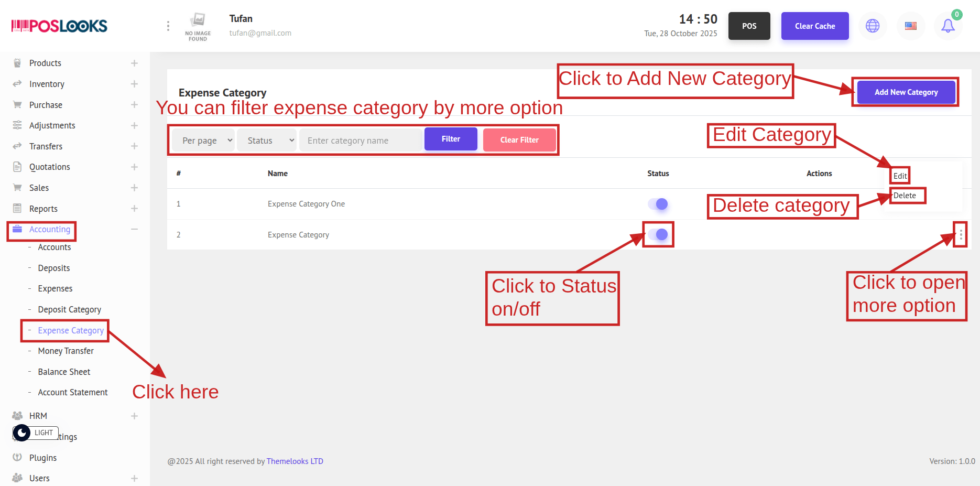
Task: Click the vertical dots beside profile image
Action: (x=168, y=26)
